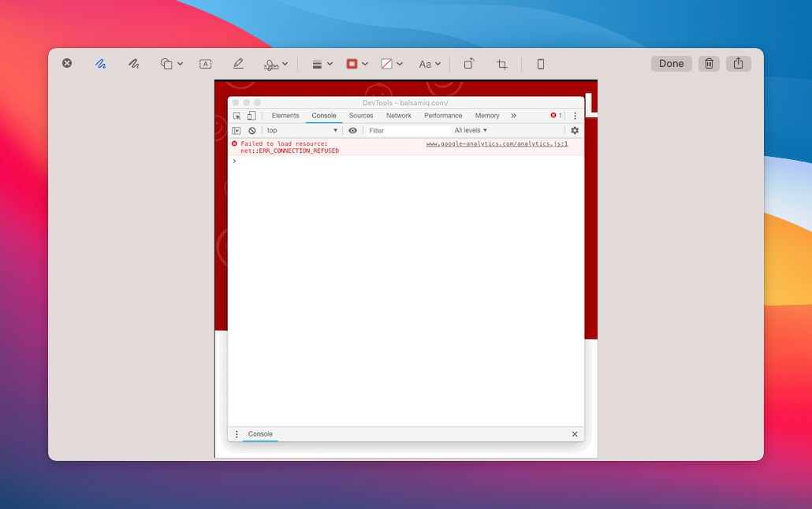Click the analytics.js:1 source link
Viewport: 812px width, 509px height.
click(x=497, y=144)
